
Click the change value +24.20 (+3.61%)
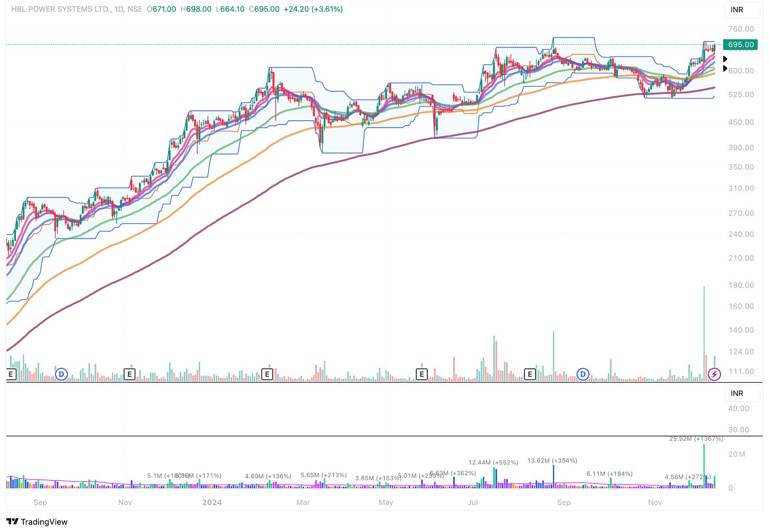tap(313, 9)
